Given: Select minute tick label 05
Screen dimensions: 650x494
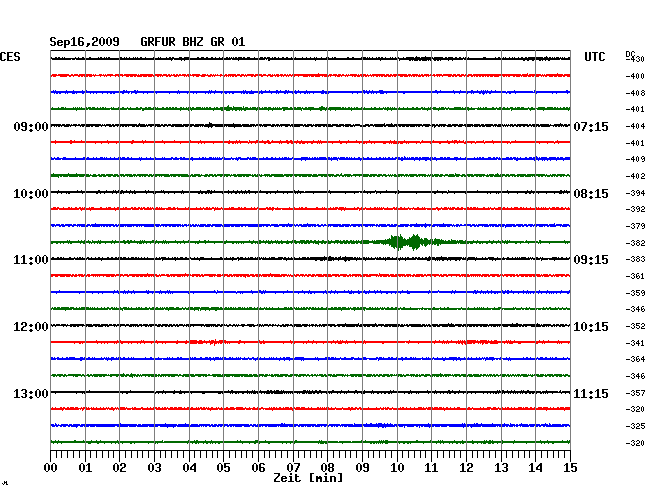Looking at the screenshot, I should click(x=223, y=468).
